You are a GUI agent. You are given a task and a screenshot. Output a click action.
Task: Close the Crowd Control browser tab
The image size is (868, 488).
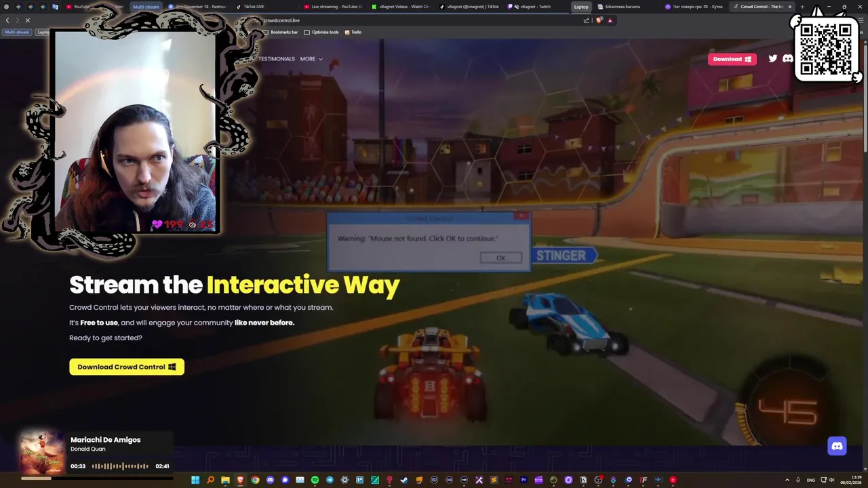[789, 7]
